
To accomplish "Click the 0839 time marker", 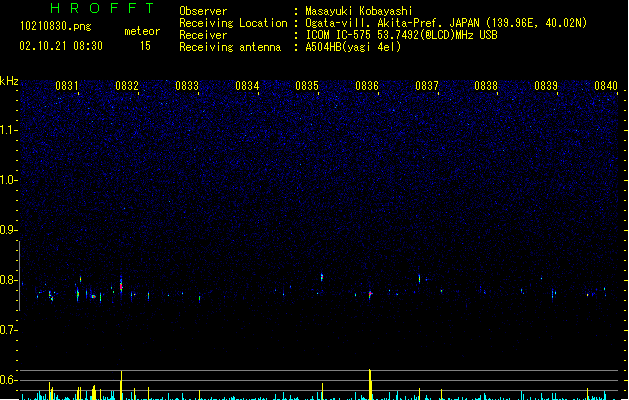I will click(546, 86).
